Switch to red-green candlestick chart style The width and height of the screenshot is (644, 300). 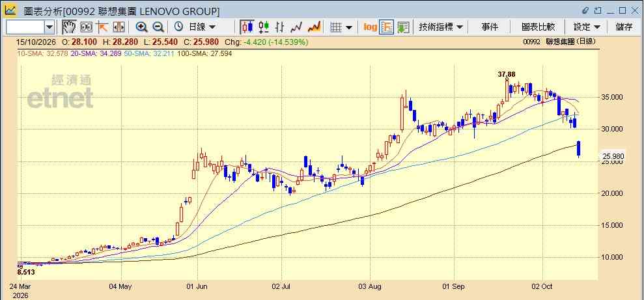tap(264, 27)
